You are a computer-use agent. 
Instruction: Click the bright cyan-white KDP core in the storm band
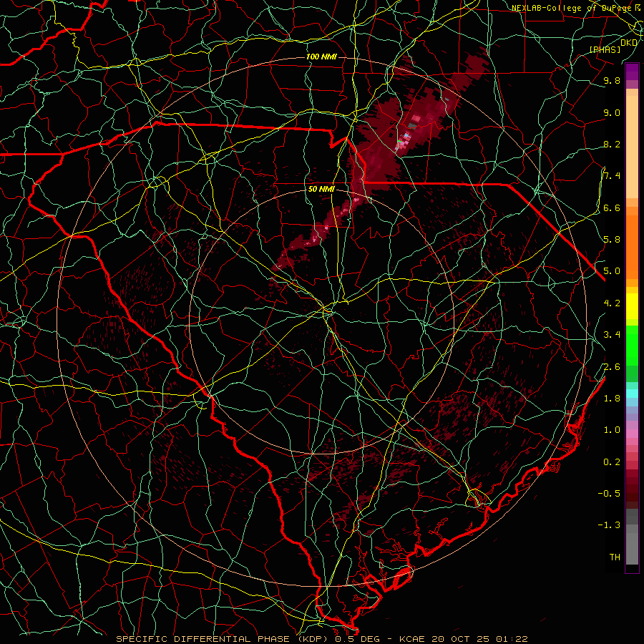tap(407, 135)
